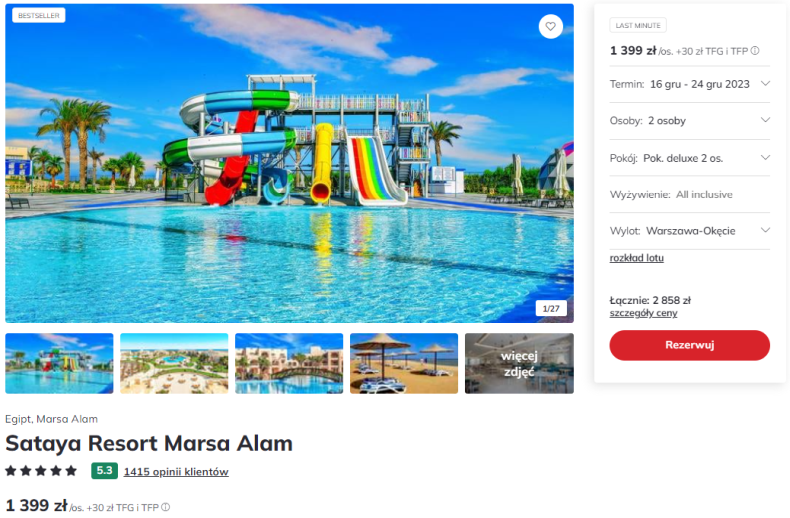
Task: Open szczegóły ceny price details link
Action: tap(643, 313)
